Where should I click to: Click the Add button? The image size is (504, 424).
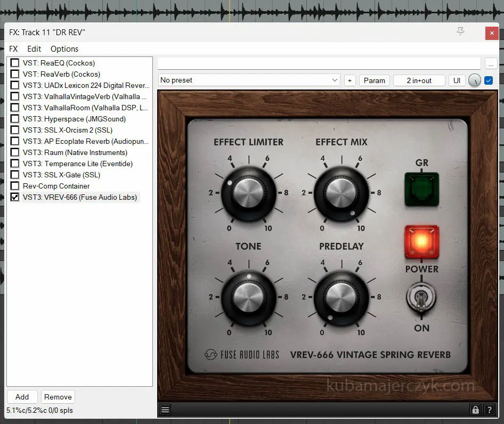(22, 397)
